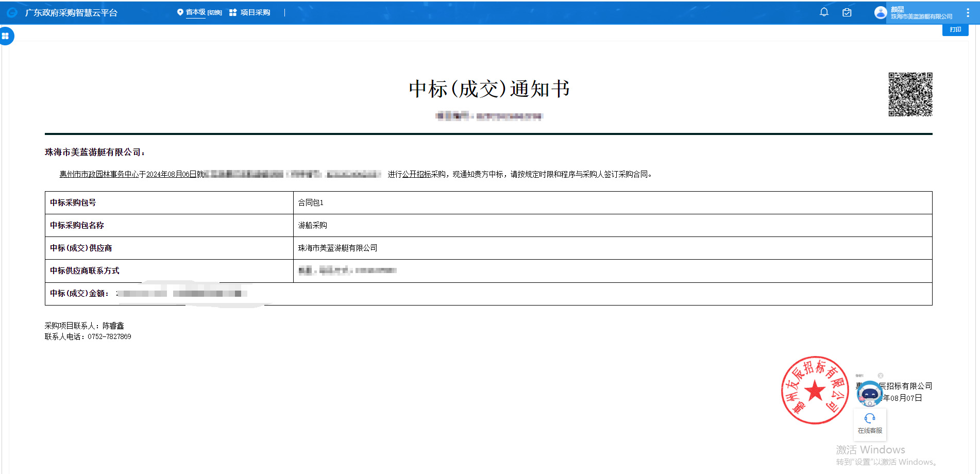Open the notification bell
The height and width of the screenshot is (474, 980).
824,12
